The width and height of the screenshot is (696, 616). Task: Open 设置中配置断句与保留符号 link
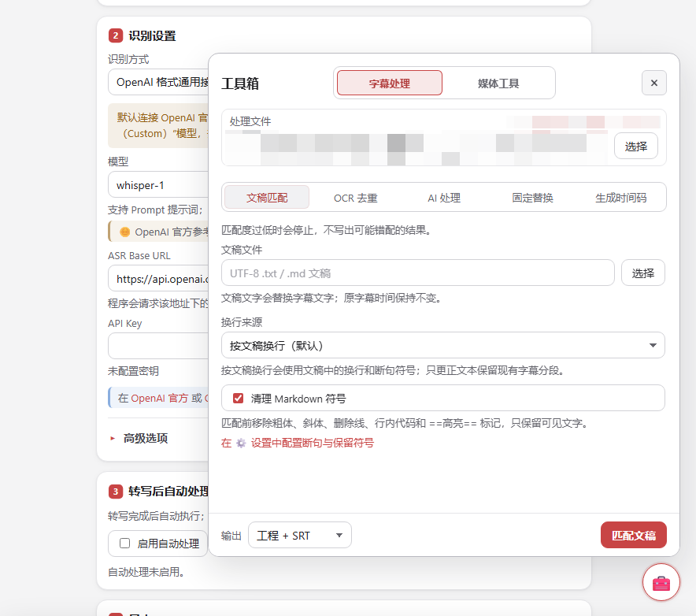(312, 443)
